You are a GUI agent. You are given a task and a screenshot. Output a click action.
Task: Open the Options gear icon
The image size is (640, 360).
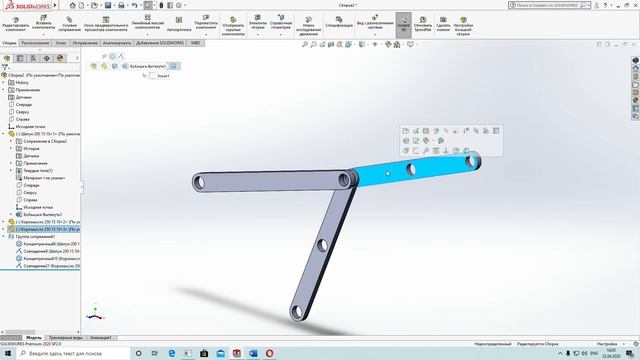[178, 5]
